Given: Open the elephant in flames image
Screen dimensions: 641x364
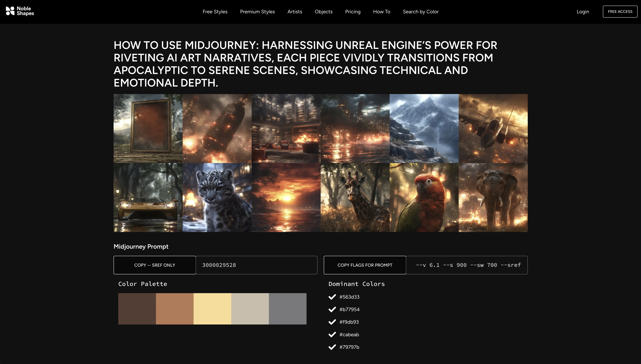Looking at the screenshot, I should [x=493, y=198].
